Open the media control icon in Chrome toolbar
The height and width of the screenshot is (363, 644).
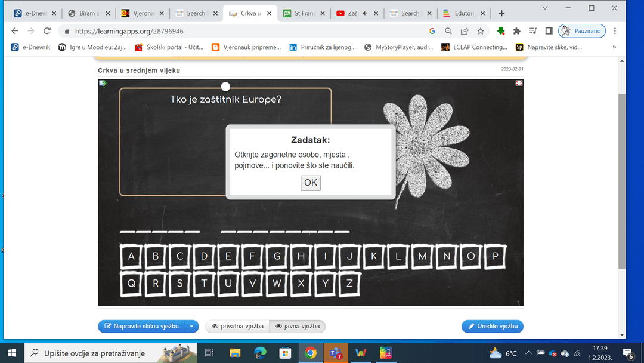point(533,31)
